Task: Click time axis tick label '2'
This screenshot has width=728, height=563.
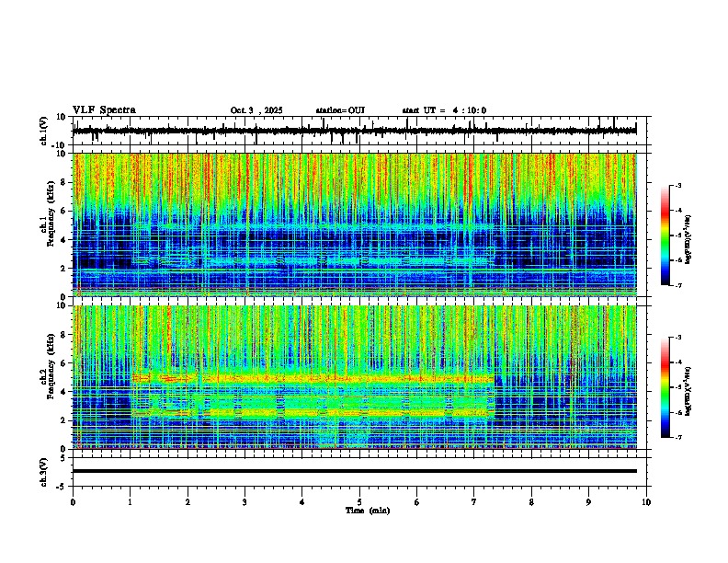Action: click(x=188, y=502)
